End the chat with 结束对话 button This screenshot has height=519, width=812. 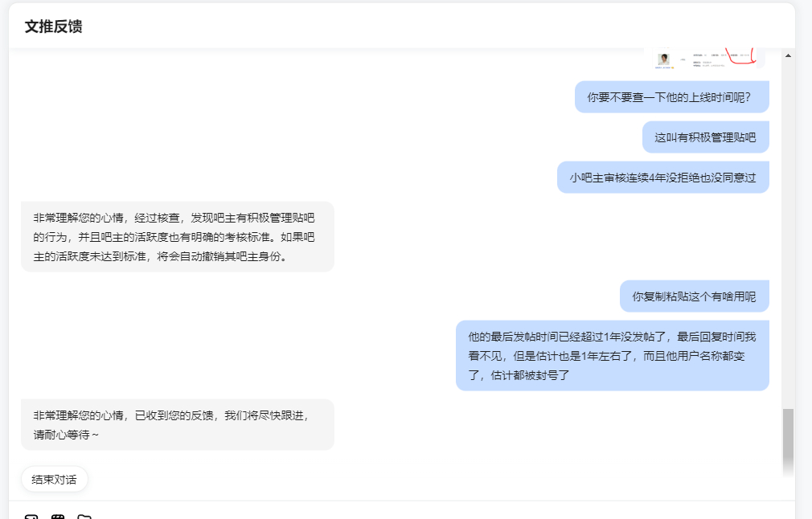pos(55,480)
